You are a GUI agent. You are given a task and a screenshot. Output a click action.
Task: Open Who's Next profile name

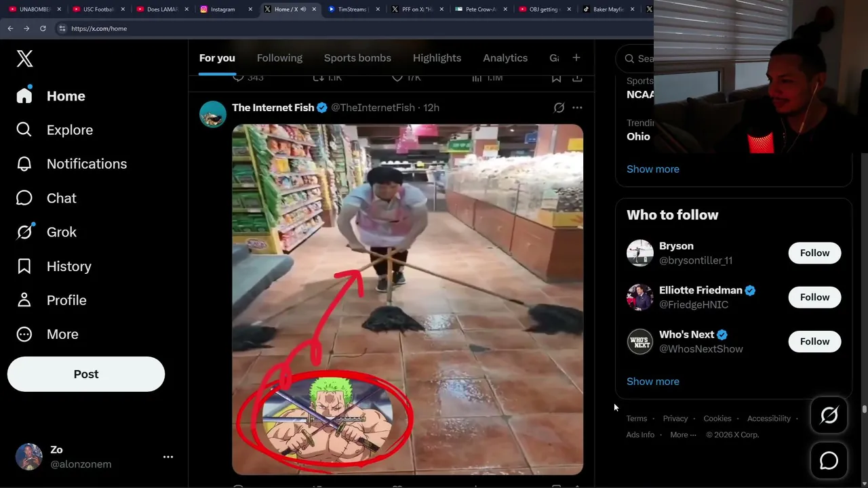pos(686,334)
